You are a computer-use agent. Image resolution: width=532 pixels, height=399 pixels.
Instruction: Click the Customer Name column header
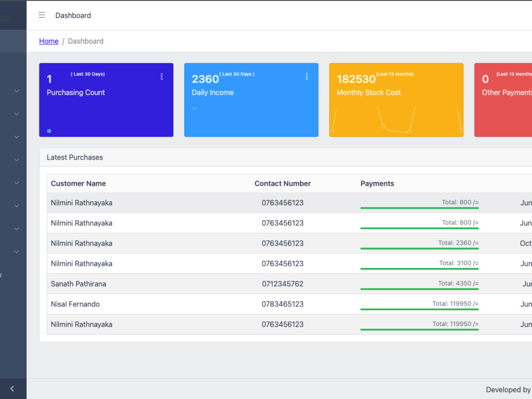pyautogui.click(x=78, y=184)
